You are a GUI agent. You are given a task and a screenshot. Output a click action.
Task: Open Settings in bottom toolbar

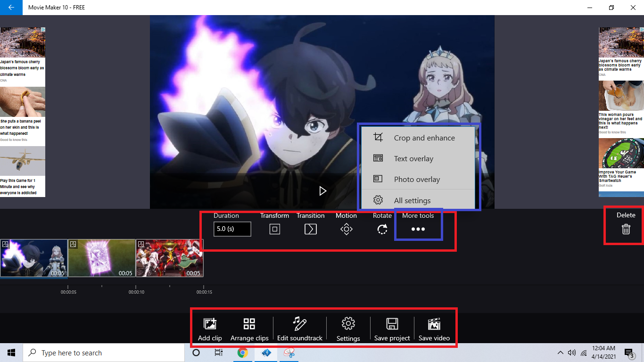pyautogui.click(x=348, y=329)
